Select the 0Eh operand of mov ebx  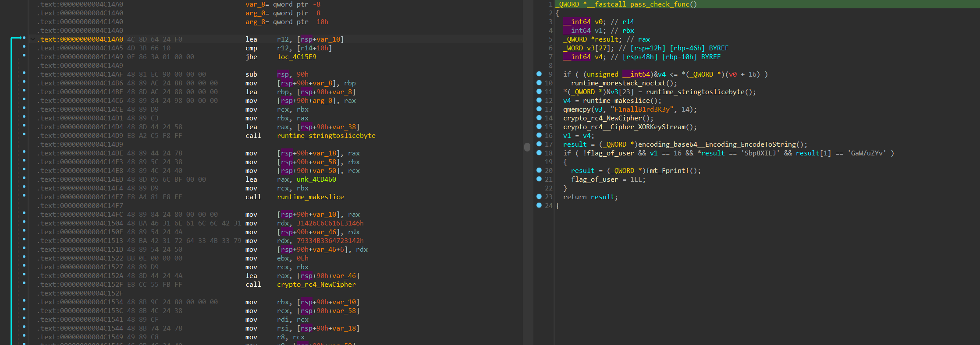pos(302,258)
